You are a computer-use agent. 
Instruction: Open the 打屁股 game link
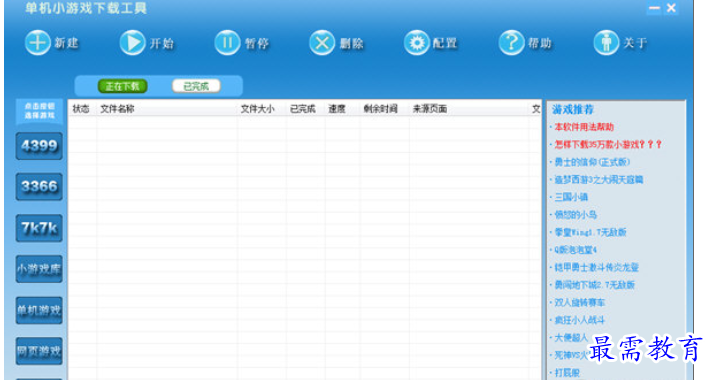click(567, 373)
